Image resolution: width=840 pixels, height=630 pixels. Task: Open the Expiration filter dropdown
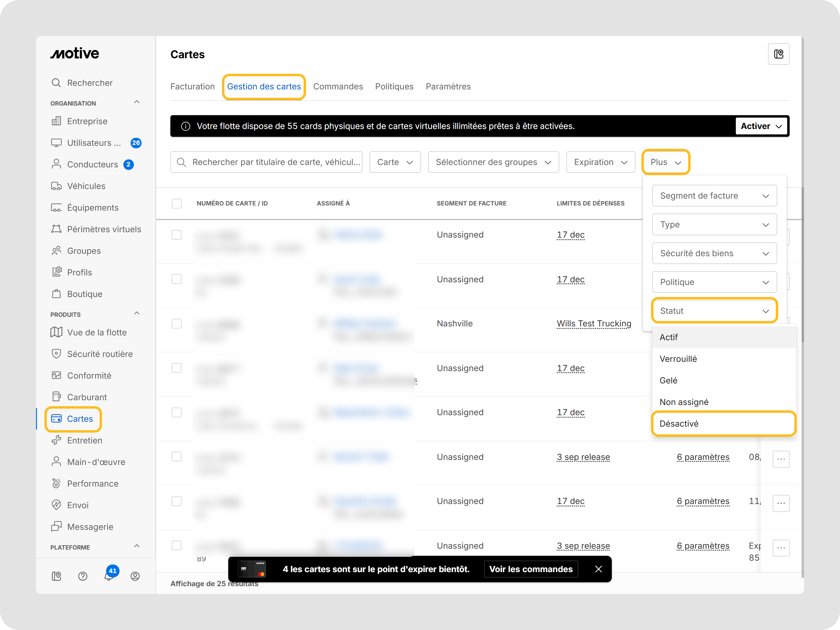click(x=600, y=162)
